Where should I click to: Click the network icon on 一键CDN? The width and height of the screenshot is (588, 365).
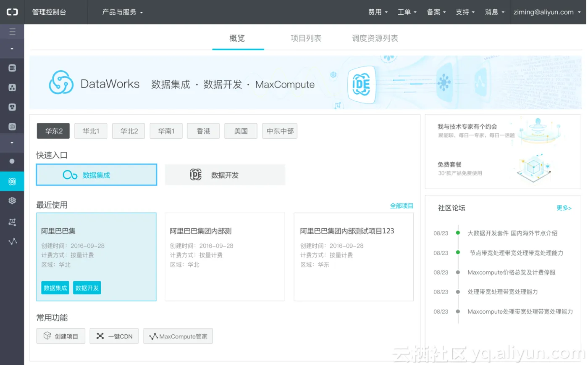pyautogui.click(x=100, y=336)
